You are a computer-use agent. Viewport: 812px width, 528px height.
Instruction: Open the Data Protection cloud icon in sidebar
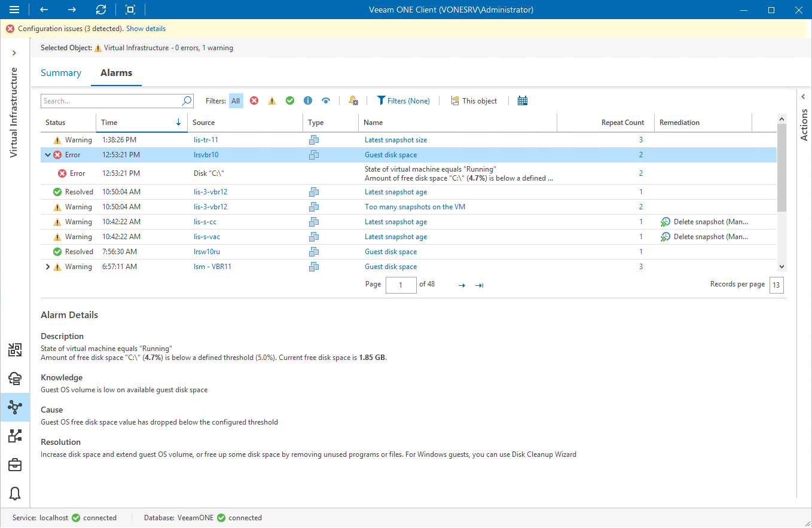click(15, 379)
